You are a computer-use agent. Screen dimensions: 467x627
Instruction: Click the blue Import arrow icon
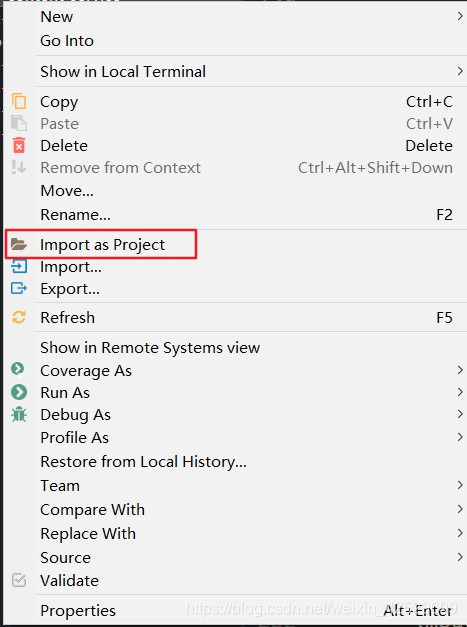pyautogui.click(x=19, y=266)
